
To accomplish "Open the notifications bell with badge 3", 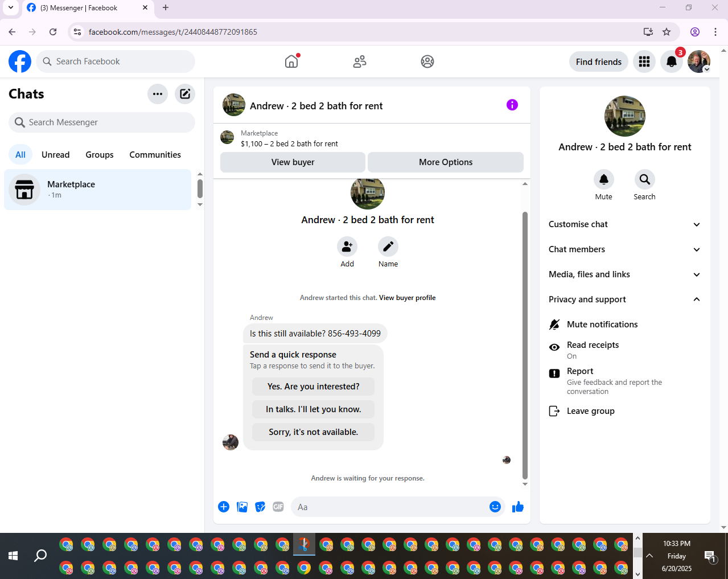I will [x=672, y=61].
